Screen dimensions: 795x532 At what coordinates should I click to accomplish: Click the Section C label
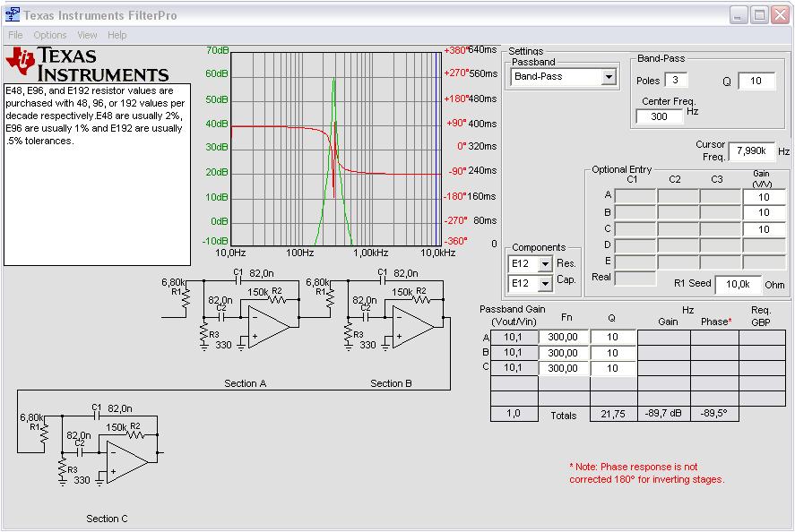click(107, 519)
